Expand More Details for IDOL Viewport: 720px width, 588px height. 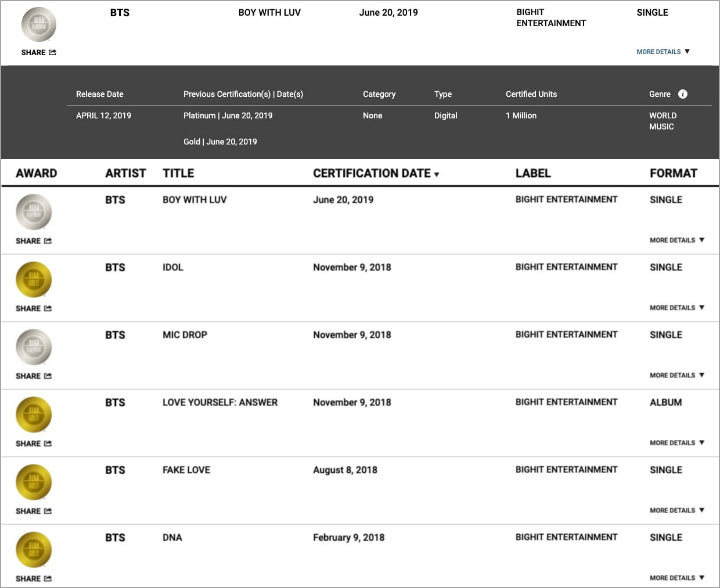point(677,308)
